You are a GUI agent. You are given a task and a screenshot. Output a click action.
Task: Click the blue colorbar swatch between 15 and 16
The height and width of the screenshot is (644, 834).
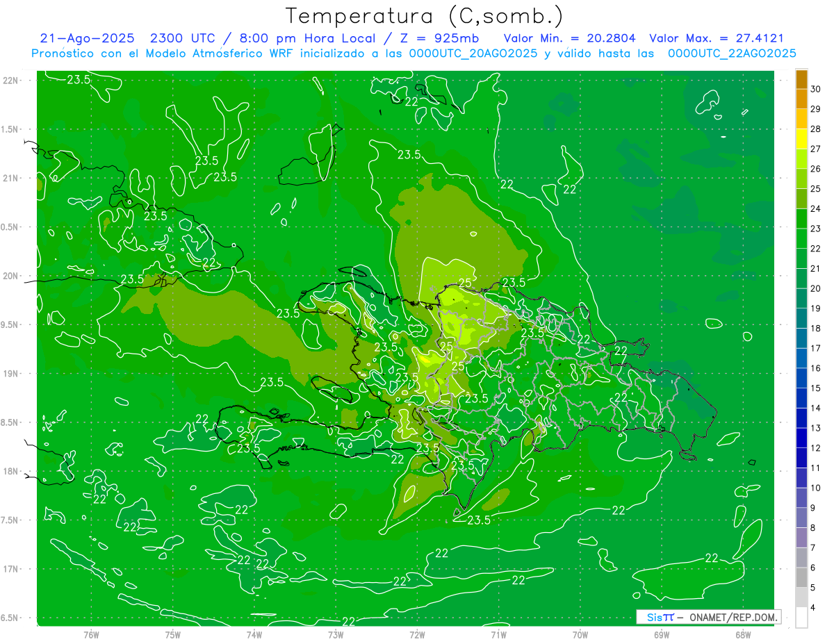[x=801, y=379]
